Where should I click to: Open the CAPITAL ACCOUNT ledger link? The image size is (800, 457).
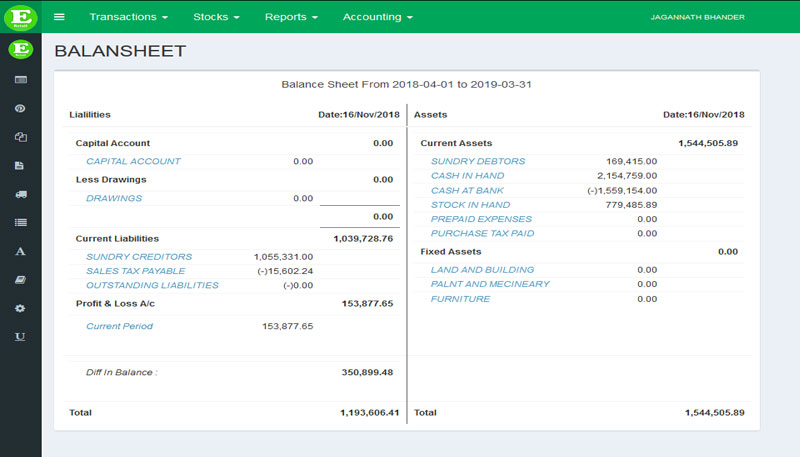click(x=133, y=161)
